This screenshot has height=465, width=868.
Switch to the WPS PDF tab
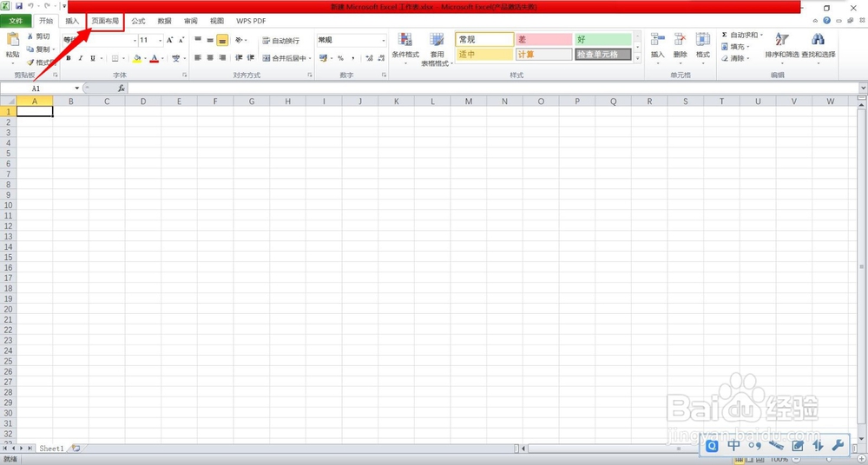[251, 21]
